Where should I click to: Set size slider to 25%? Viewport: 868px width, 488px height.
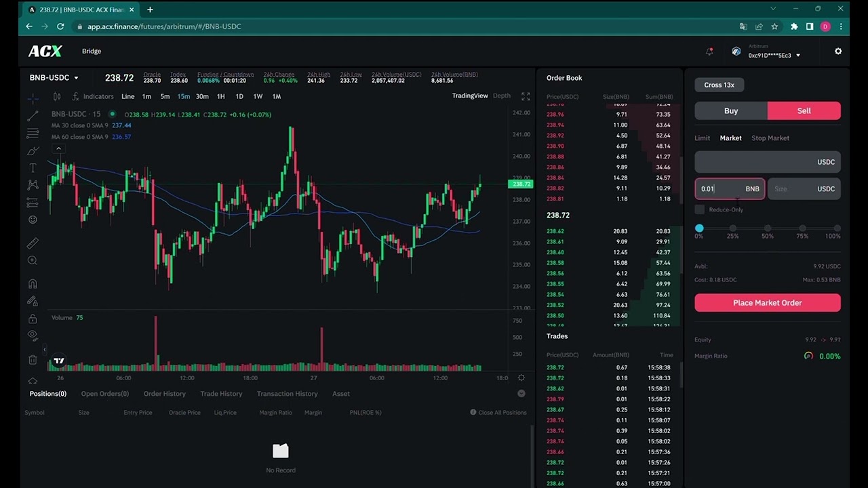coord(732,229)
